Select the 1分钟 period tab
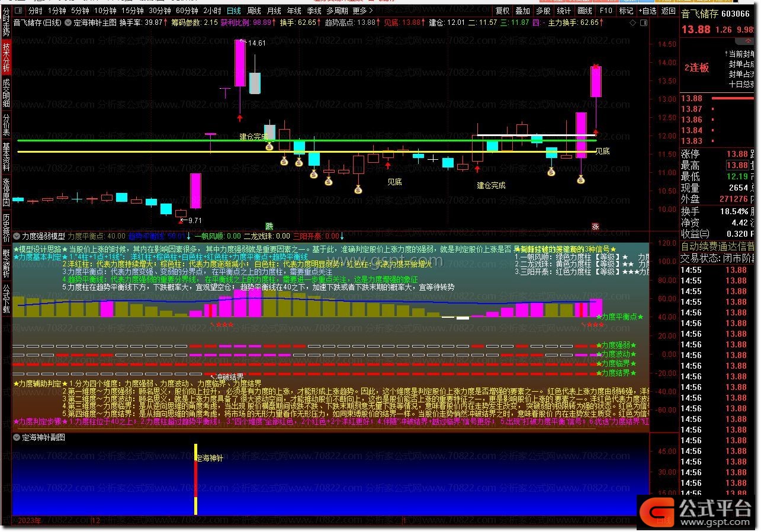Image resolution: width=761 pixels, height=532 pixels. [x=57, y=11]
